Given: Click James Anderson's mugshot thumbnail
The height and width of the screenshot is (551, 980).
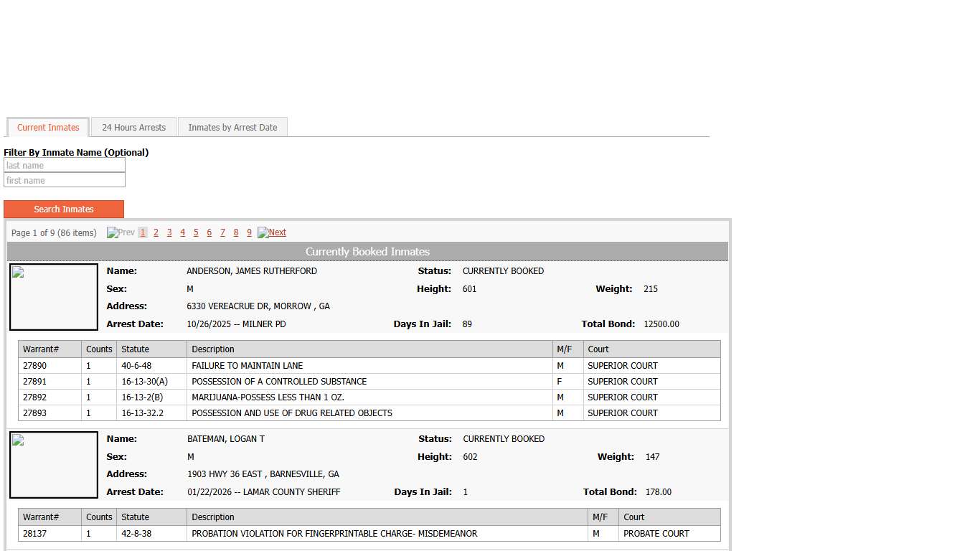Looking at the screenshot, I should point(54,297).
